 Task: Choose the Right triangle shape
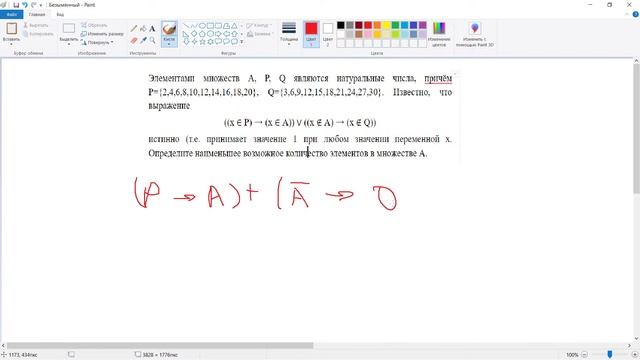[x=186, y=33]
